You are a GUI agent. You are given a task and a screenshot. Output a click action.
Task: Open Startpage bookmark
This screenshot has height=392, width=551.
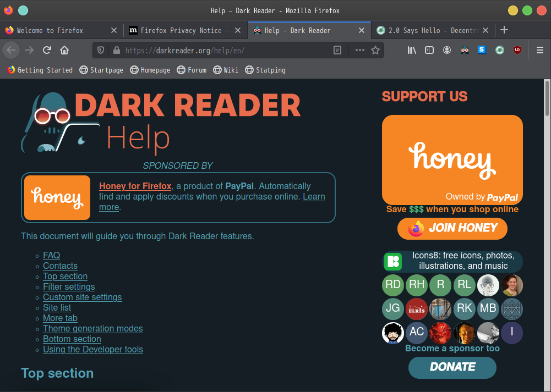(101, 70)
